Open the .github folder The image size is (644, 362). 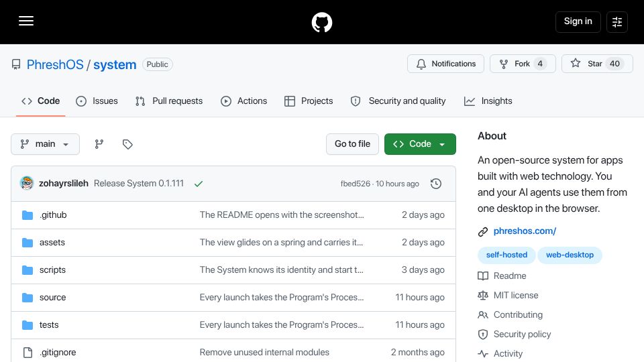(53, 215)
